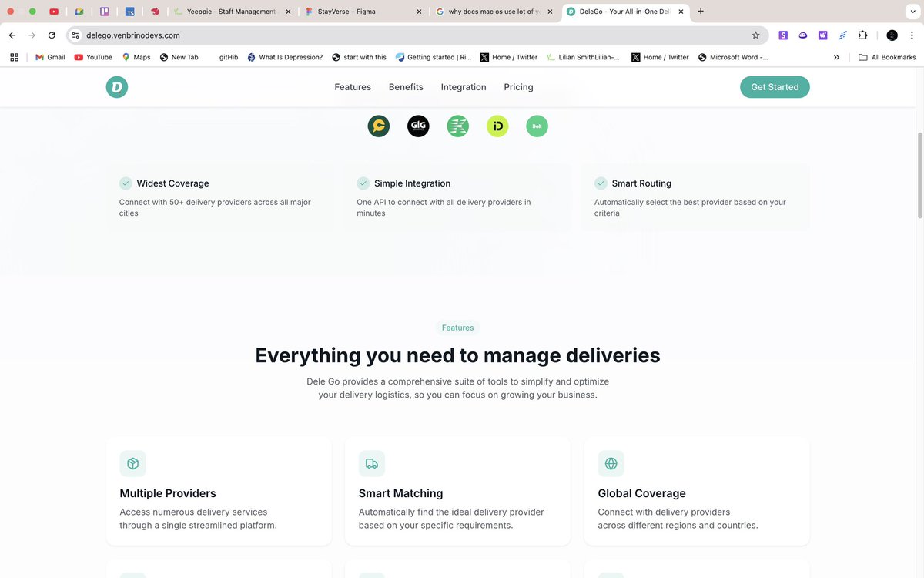The image size is (924, 578).
Task: Click the browser forward arrow
Action: (32, 35)
